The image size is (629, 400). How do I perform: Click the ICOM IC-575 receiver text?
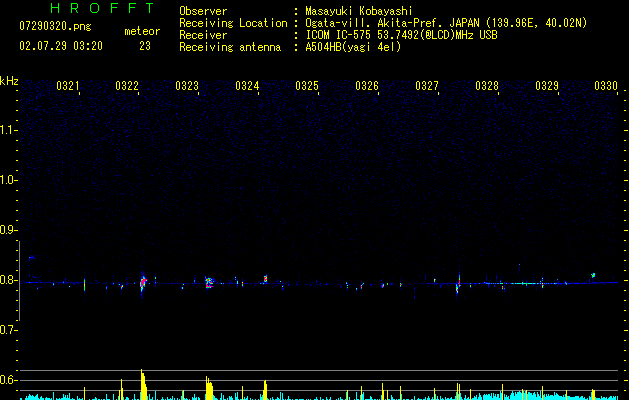[401, 35]
